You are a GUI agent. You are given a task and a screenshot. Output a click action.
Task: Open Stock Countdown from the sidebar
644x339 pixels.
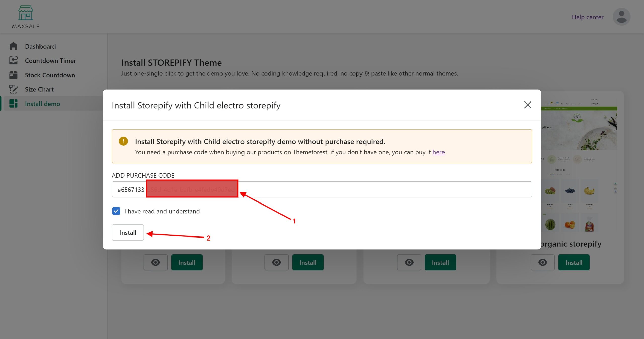point(50,75)
